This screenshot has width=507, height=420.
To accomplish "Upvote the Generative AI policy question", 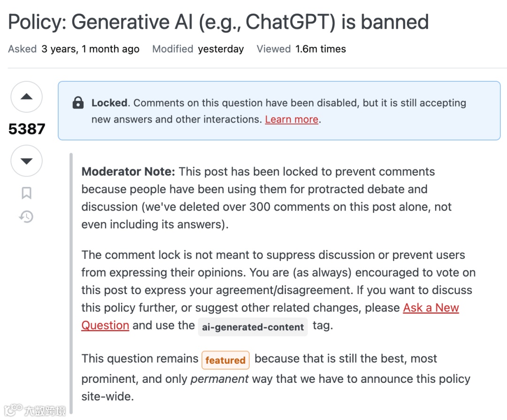I will (x=27, y=97).
